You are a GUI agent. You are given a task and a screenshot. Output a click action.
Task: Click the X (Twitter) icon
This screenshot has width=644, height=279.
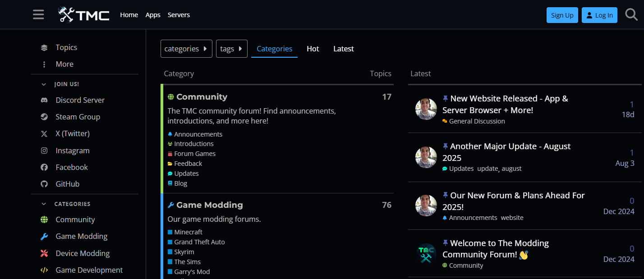coord(44,134)
